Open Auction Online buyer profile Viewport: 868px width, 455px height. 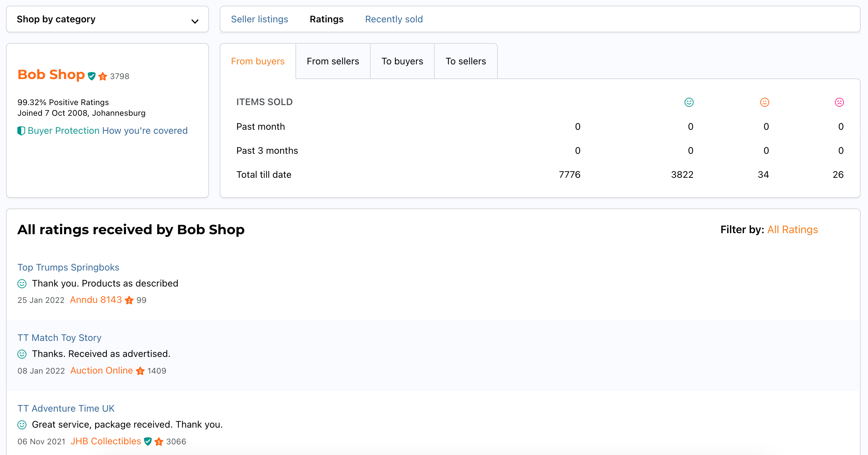pos(101,371)
